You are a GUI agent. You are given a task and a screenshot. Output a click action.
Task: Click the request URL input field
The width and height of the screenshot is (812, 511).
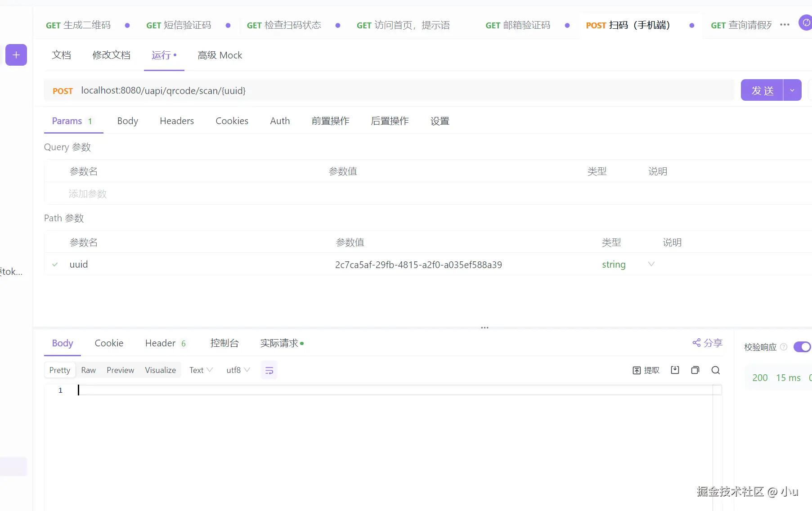pos(389,90)
